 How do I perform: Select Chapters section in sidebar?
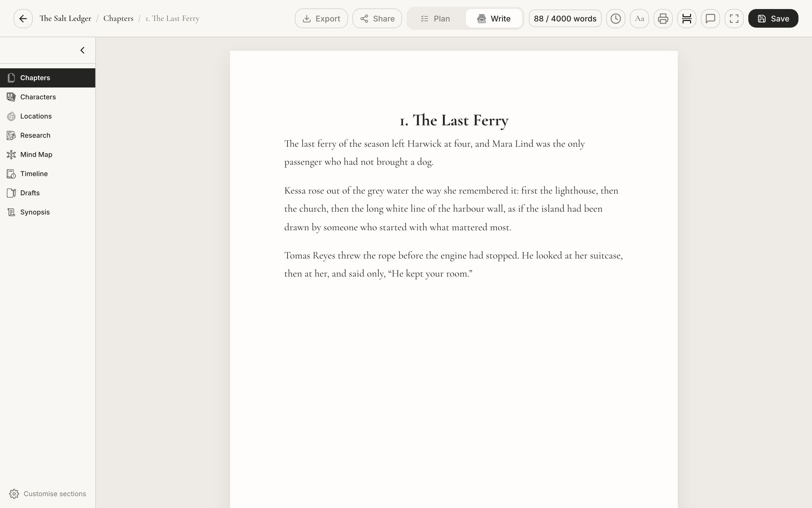(x=48, y=78)
